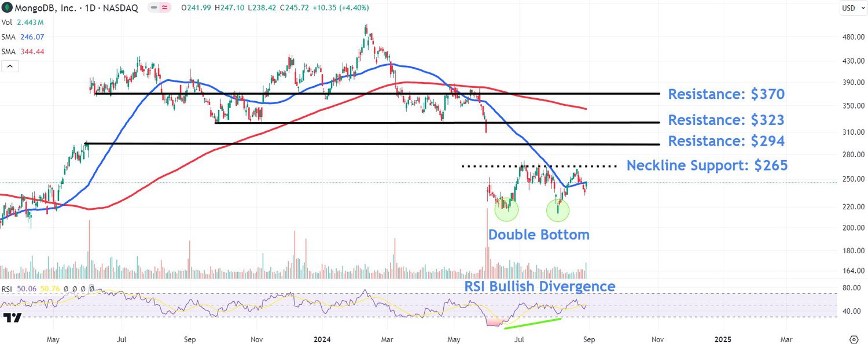Open the TradingView logo link
This screenshot has height=344, width=868.
(12, 318)
